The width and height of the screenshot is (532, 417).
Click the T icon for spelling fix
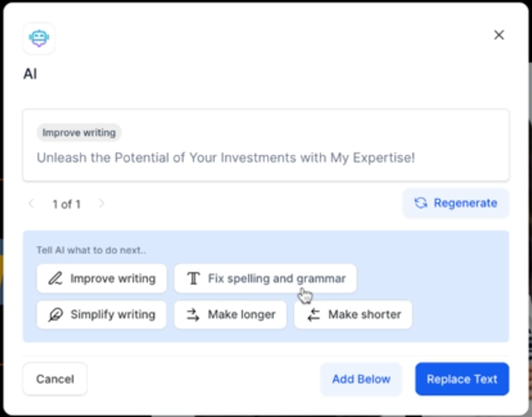[x=193, y=278]
